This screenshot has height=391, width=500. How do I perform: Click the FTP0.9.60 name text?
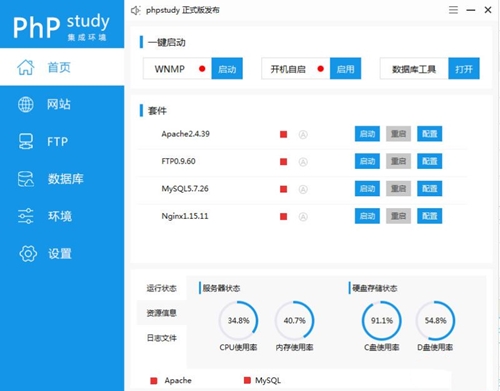point(178,161)
